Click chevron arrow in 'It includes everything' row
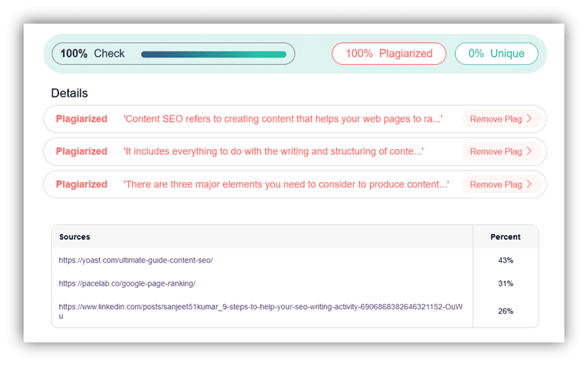 530,151
